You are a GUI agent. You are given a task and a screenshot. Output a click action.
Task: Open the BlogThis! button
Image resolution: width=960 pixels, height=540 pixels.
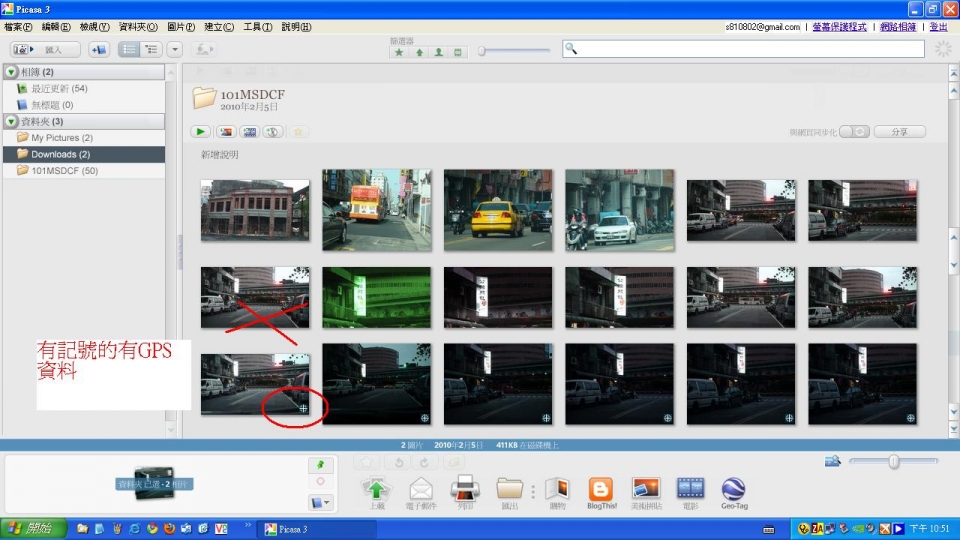click(601, 489)
